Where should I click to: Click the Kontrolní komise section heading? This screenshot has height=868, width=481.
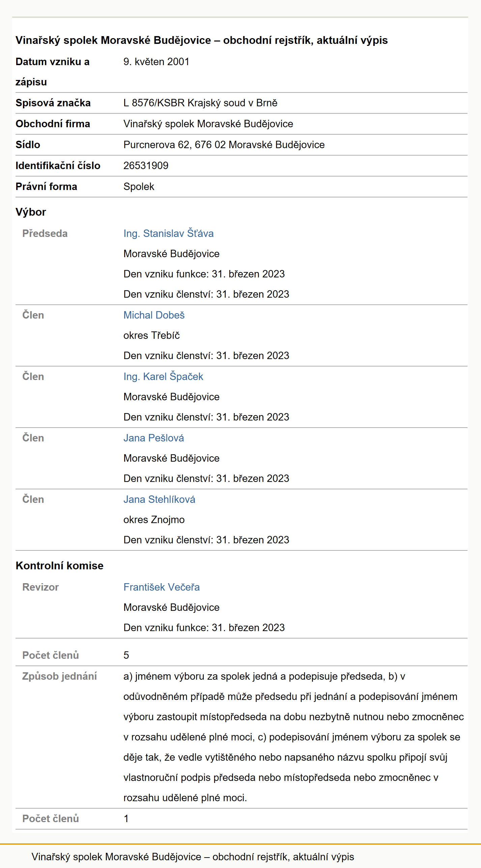point(59,566)
